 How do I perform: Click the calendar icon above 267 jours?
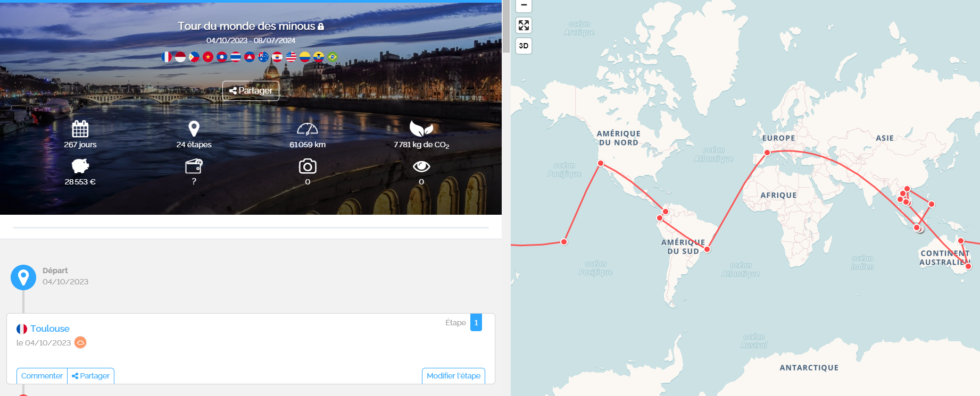[x=80, y=129]
